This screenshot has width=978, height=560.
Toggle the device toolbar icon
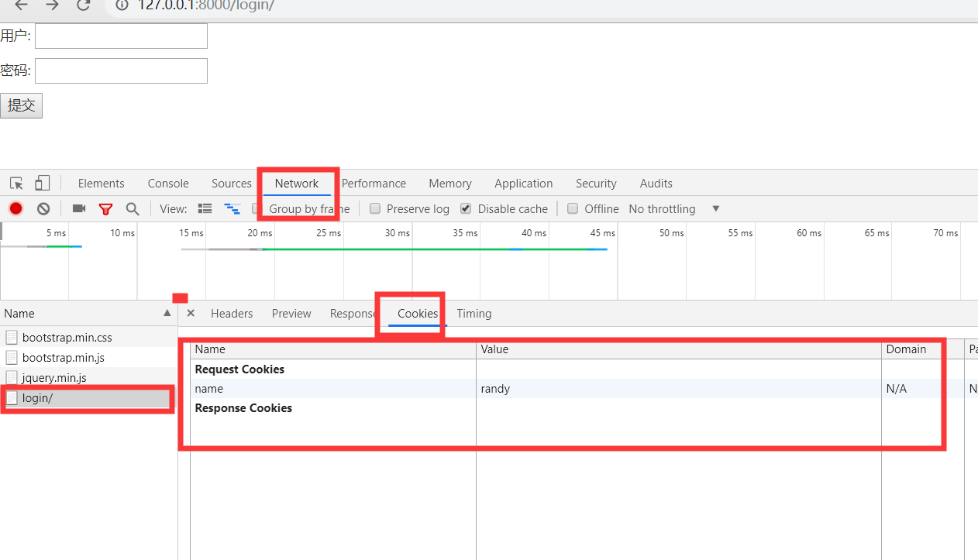pyautogui.click(x=42, y=184)
